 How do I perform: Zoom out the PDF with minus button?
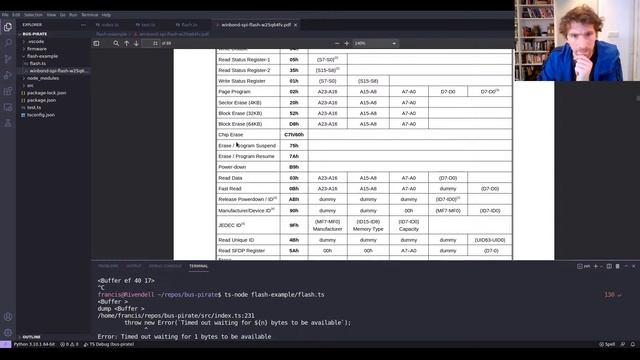click(337, 43)
